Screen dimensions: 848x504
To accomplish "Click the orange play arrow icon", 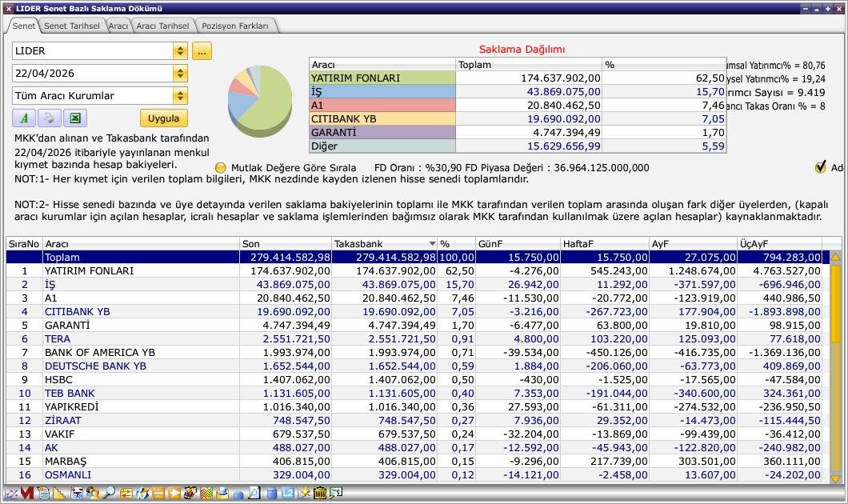I will coord(174,494).
